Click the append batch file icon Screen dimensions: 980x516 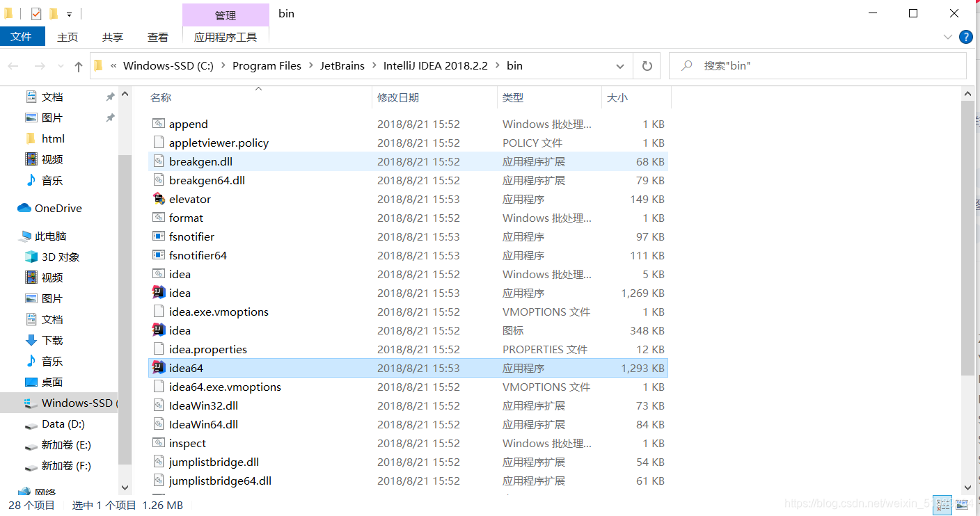coord(159,124)
